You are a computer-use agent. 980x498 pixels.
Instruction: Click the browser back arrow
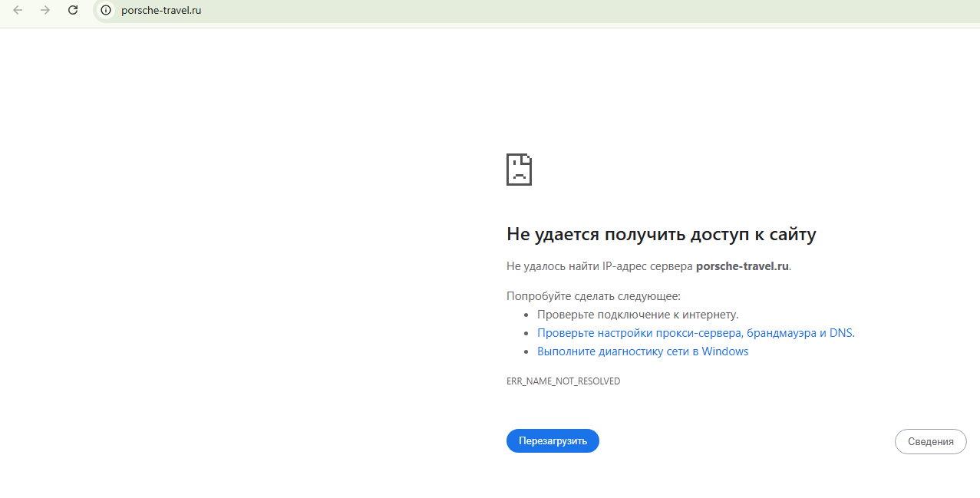[18, 10]
